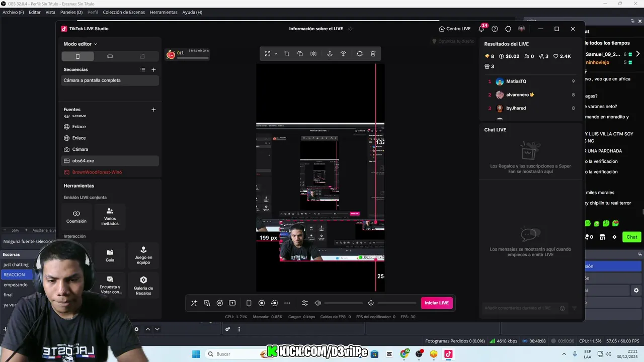Open the Herramientas menu in OBS

(x=164, y=12)
